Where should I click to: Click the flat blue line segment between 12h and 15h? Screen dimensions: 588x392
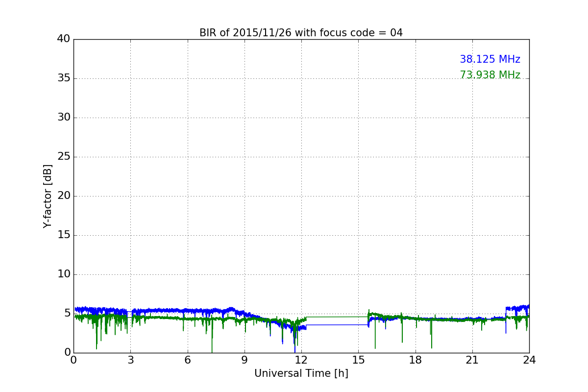tap(337, 324)
